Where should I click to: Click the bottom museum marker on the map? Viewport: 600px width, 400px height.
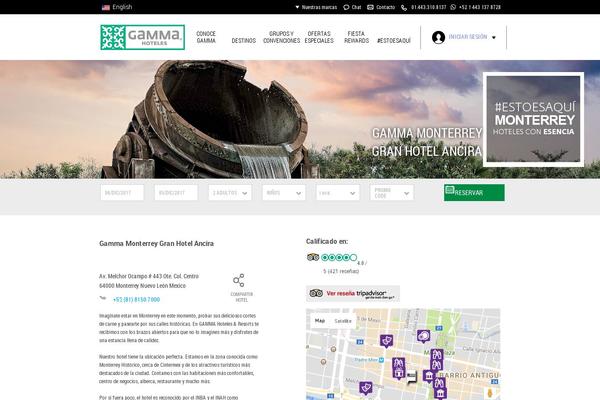coord(440,393)
